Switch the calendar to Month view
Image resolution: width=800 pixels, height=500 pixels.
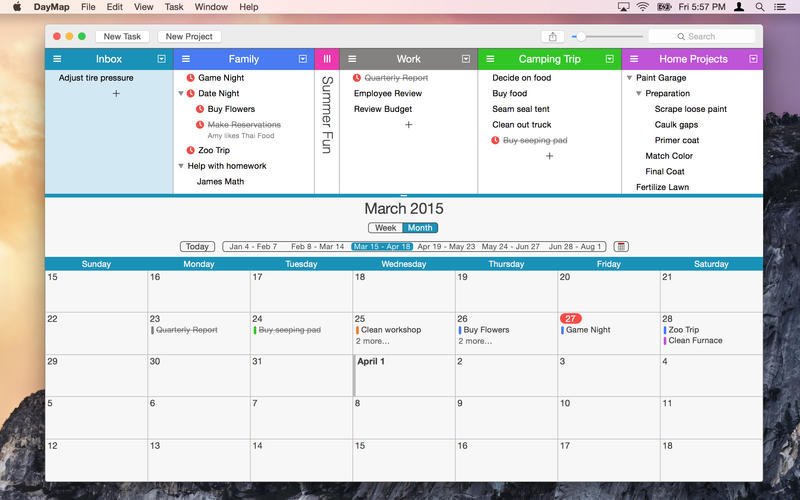tap(420, 228)
